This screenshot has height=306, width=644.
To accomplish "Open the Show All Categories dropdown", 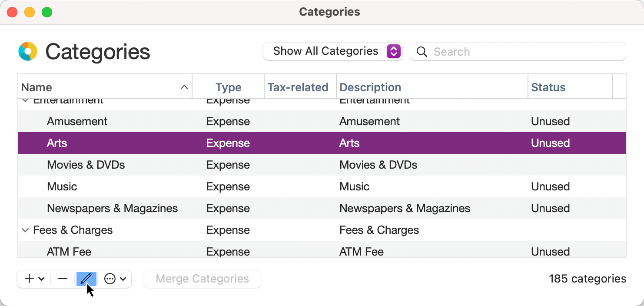I will tap(332, 51).
